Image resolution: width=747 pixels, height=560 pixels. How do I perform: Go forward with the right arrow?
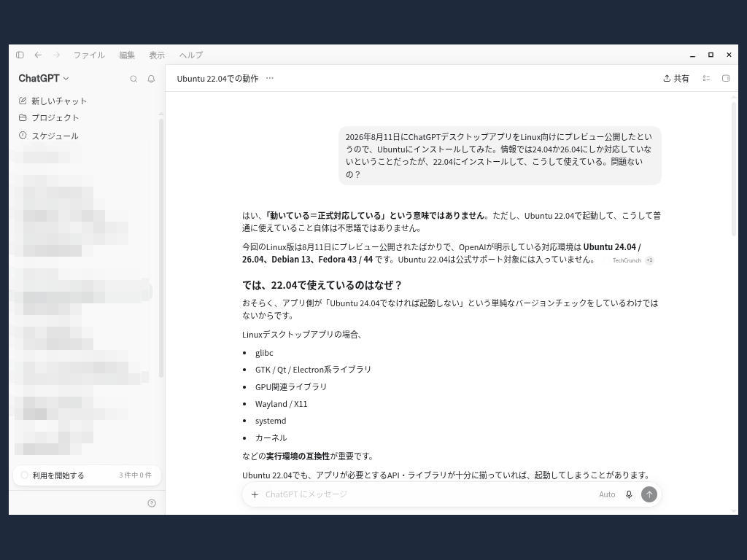57,55
